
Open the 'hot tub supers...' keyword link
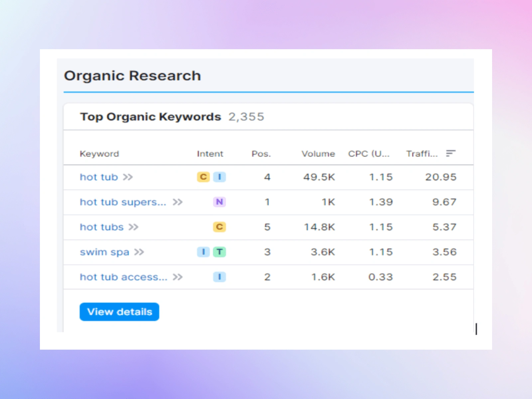click(123, 202)
